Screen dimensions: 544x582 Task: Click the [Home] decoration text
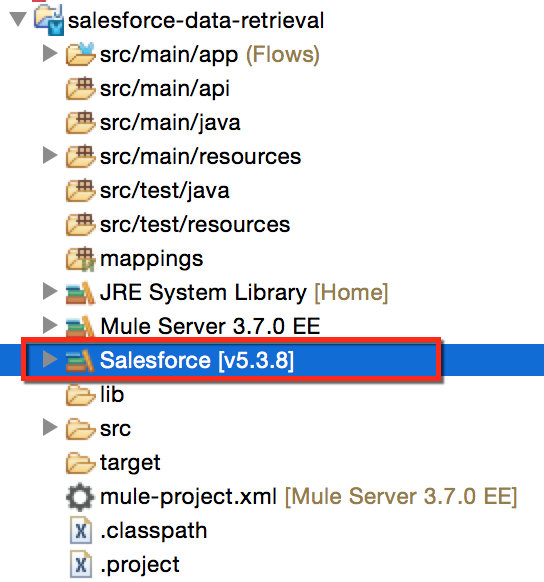351,293
